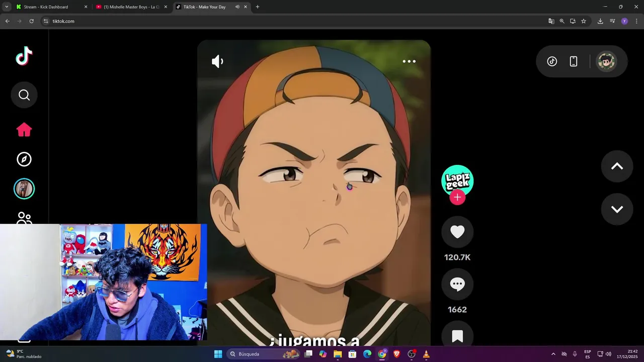Bookmark this page with the star icon
The height and width of the screenshot is (362, 644).
tap(584, 21)
